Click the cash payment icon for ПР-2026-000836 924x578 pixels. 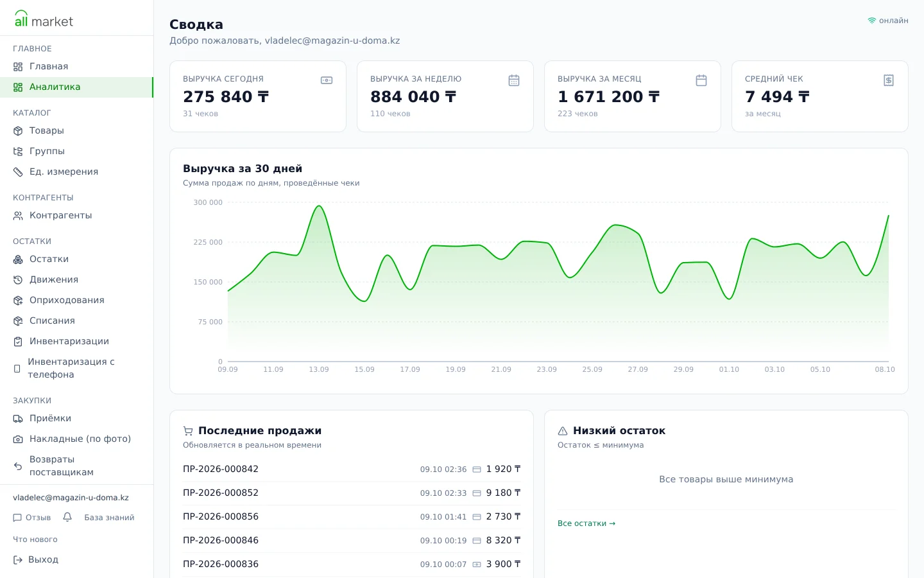pos(477,565)
